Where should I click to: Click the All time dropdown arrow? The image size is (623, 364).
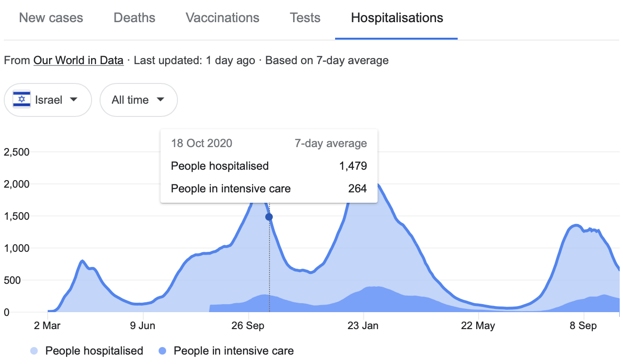pos(160,100)
